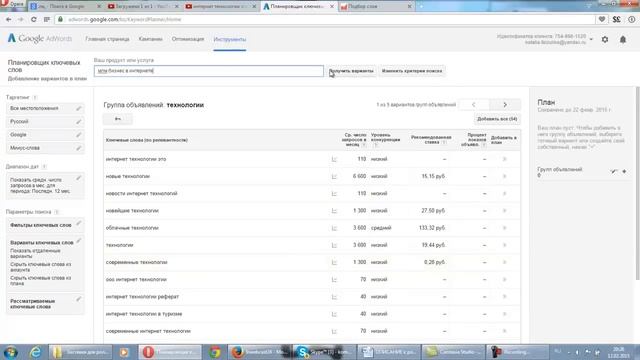The image size is (640, 360).
Task: Open Chrome from taskbar
Action: pos(215,352)
